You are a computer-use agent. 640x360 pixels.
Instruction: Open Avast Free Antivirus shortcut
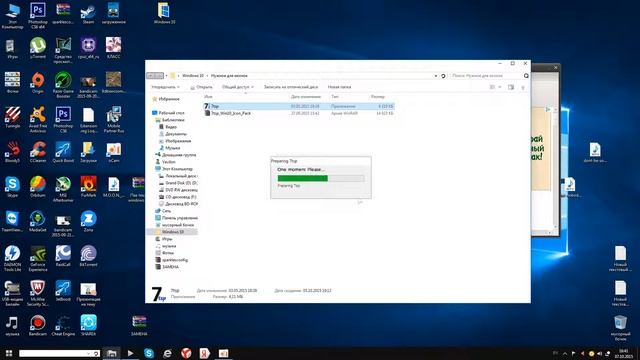tap(38, 120)
